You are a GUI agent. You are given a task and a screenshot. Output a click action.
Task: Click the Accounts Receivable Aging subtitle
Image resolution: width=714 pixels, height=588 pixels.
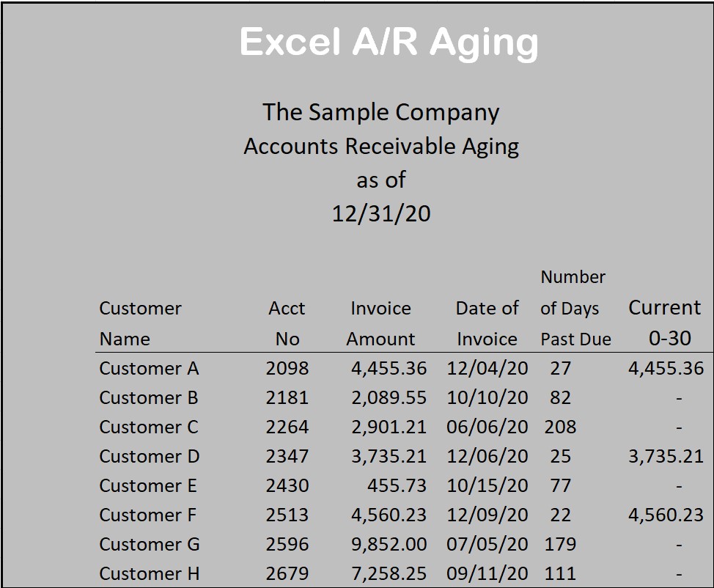[381, 146]
